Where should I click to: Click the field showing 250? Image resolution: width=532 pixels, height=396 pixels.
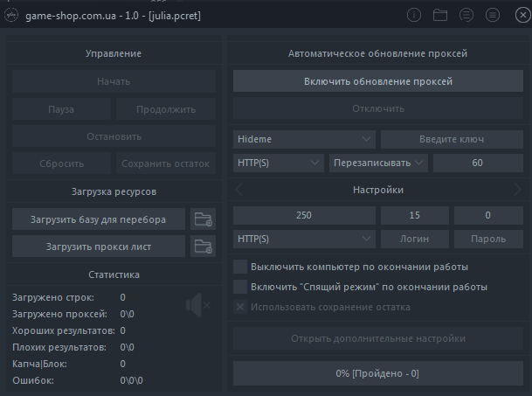[304, 215]
